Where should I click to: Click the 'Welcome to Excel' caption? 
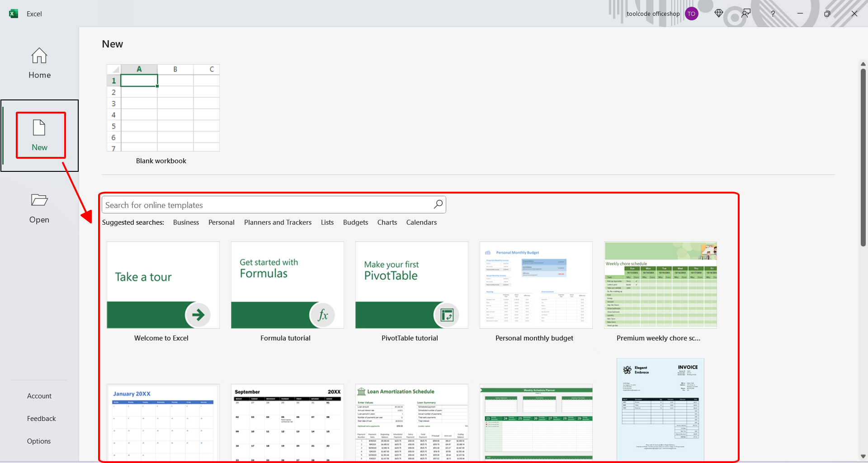tap(161, 338)
